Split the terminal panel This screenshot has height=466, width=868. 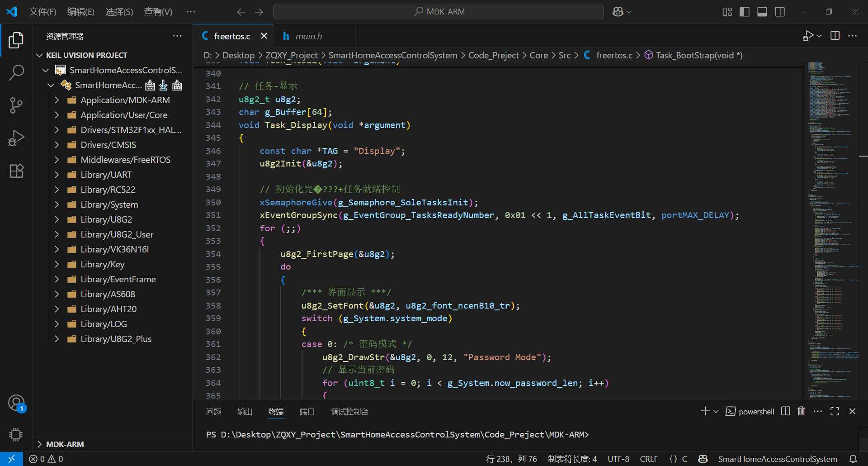coord(786,411)
